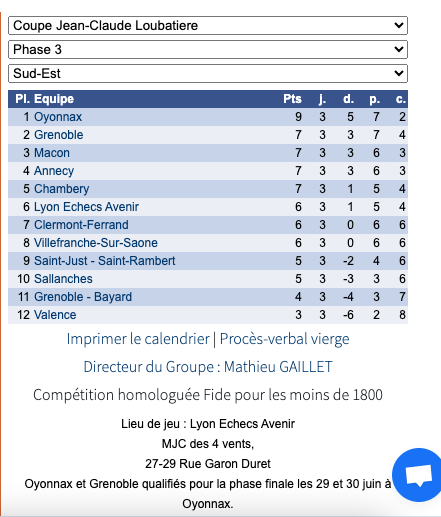Select the Macon team link
This screenshot has width=441, height=517.
(x=52, y=153)
